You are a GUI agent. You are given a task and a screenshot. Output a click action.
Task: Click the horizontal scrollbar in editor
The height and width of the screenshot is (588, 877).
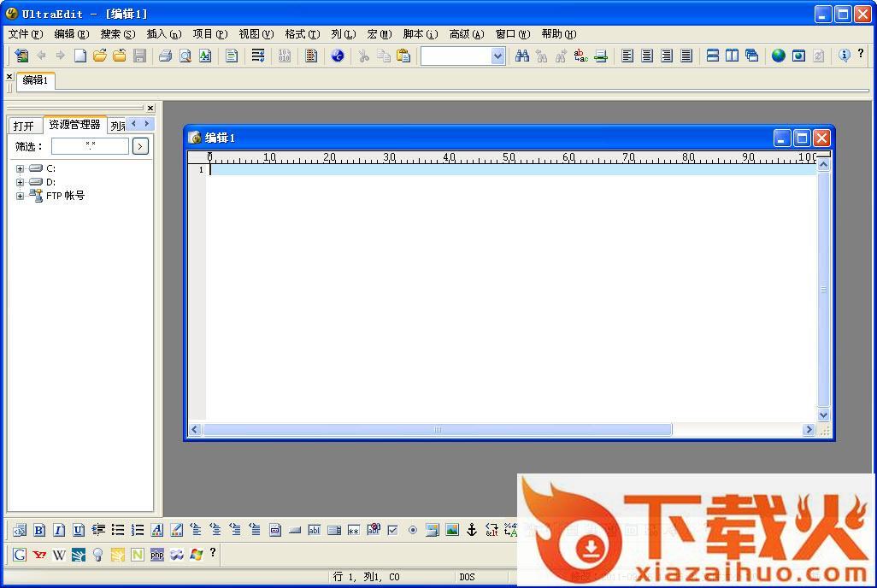coord(437,430)
